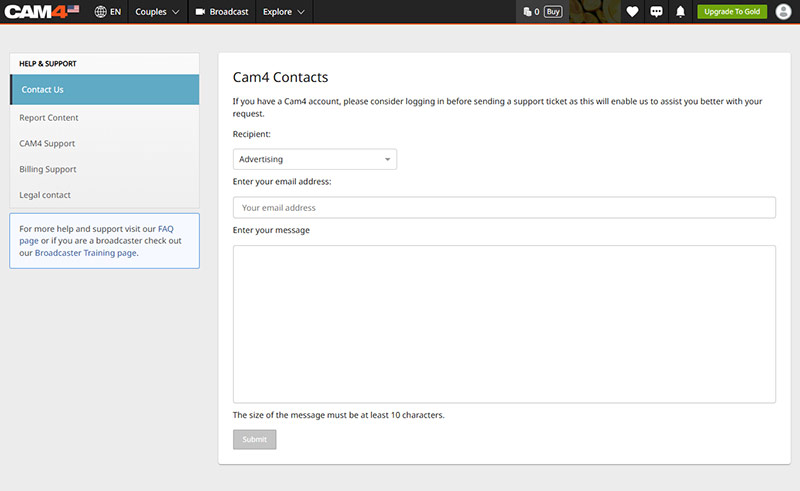Image resolution: width=800 pixels, height=491 pixels.
Task: Click Upgrade To Gold button
Action: (732, 12)
